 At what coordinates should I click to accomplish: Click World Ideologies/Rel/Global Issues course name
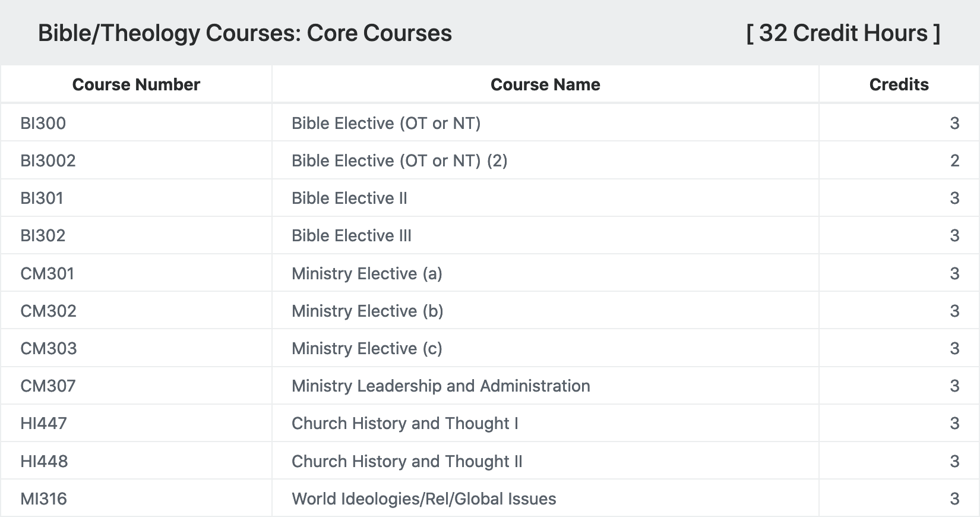pyautogui.click(x=424, y=499)
